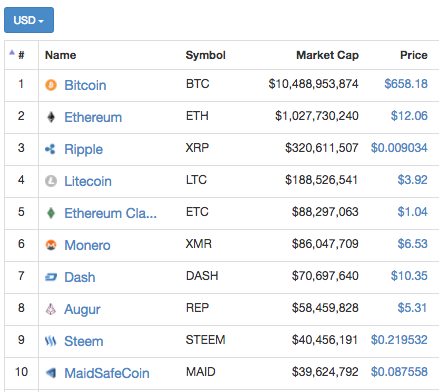Click the orange Bitcoin coin icon
This screenshot has width=439, height=392.
tap(51, 85)
